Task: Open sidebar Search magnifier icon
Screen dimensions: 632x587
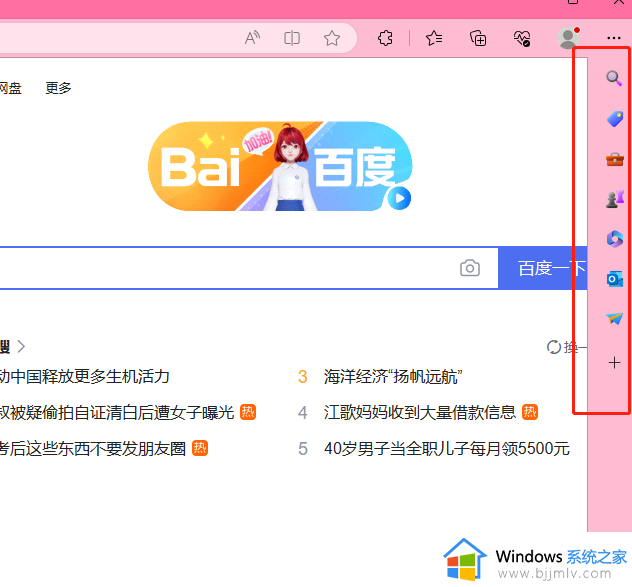Action: tap(614, 78)
